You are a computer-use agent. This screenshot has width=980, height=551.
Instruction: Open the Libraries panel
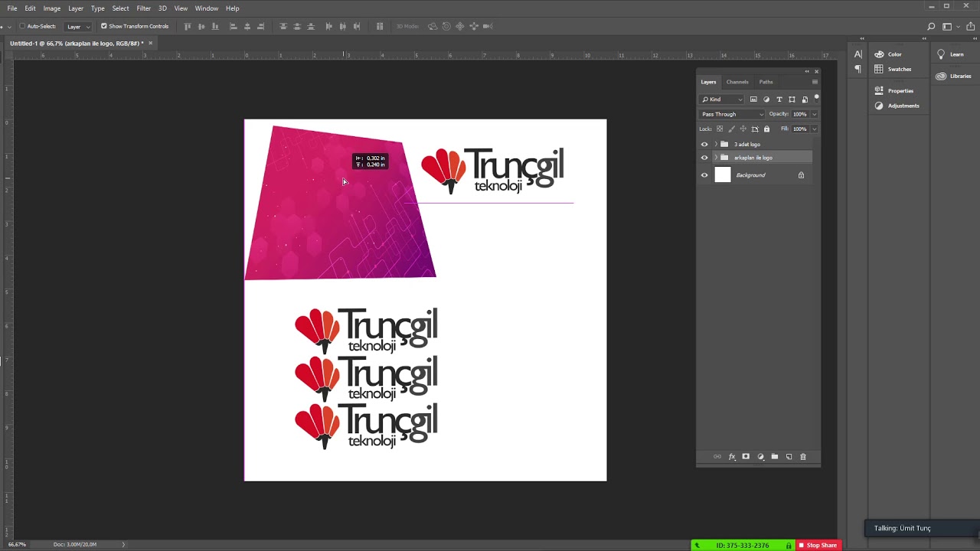click(954, 76)
